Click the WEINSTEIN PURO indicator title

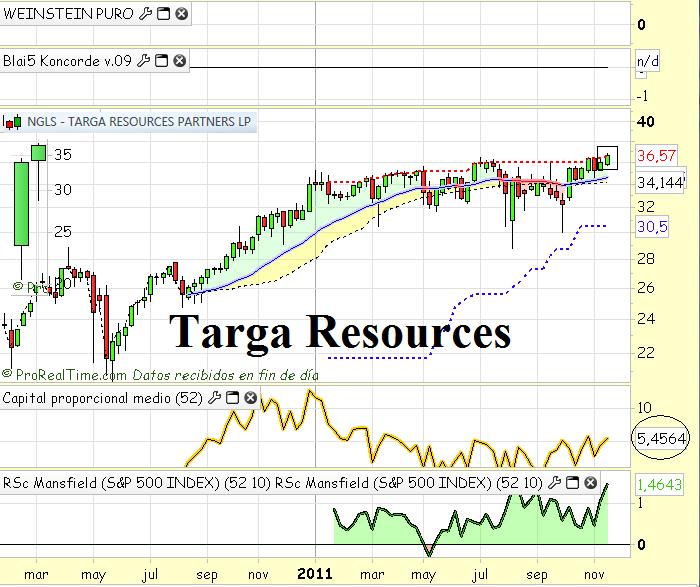pyautogui.click(x=68, y=14)
